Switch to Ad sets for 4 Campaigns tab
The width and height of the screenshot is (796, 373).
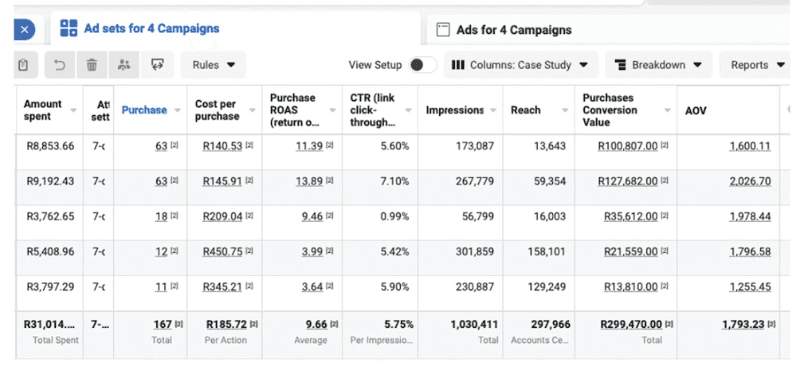coord(151,28)
